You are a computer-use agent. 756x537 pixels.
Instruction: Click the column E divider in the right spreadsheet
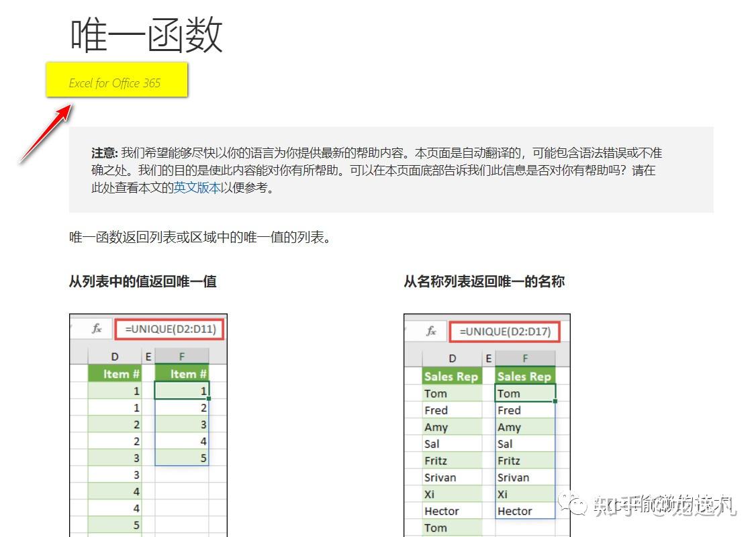click(488, 358)
